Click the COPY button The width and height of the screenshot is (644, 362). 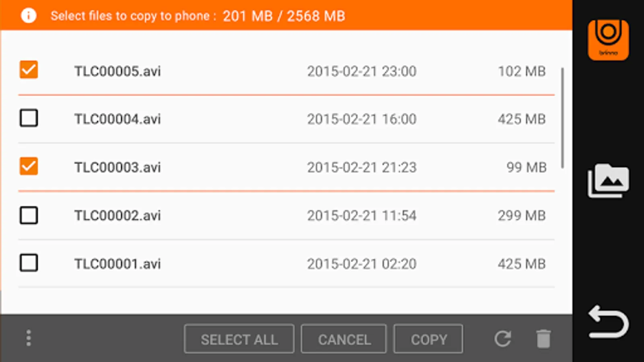[x=428, y=339]
